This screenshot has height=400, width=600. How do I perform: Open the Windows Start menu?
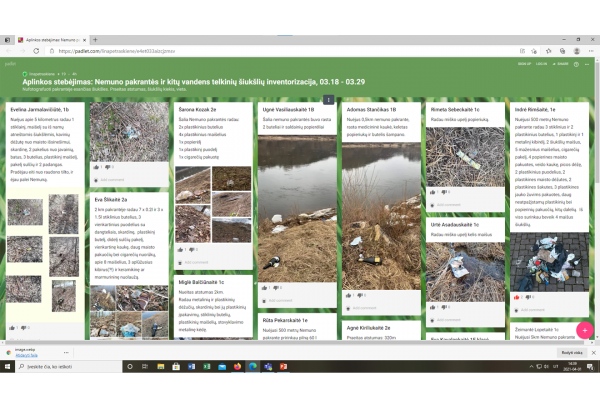pyautogui.click(x=7, y=367)
